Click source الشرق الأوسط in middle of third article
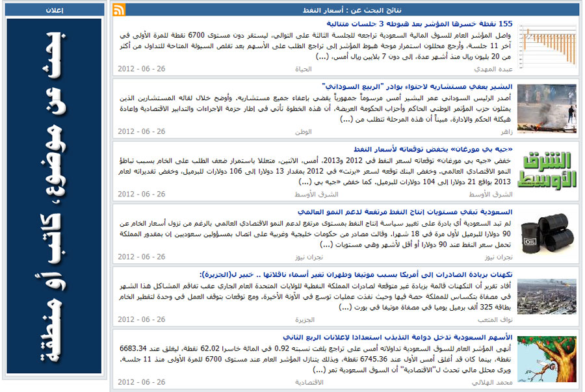 [317, 194]
